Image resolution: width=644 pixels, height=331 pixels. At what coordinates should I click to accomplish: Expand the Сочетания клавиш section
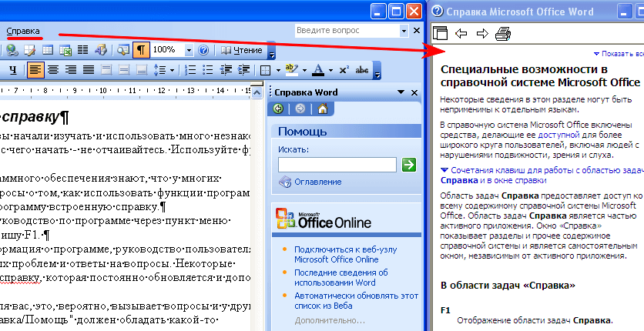click(x=444, y=169)
